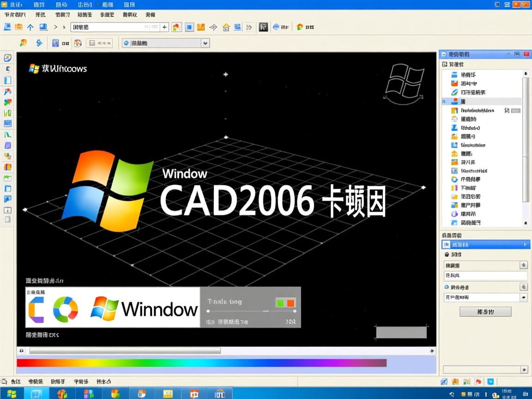The width and height of the screenshot is (532, 399).
Task: Click the monitor icon next to the house icon
Action: 237,27
